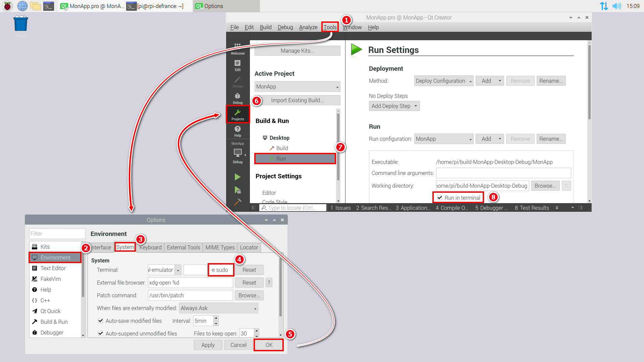Open the Add dropdown in Deployment
The image size is (644, 362).
(489, 81)
